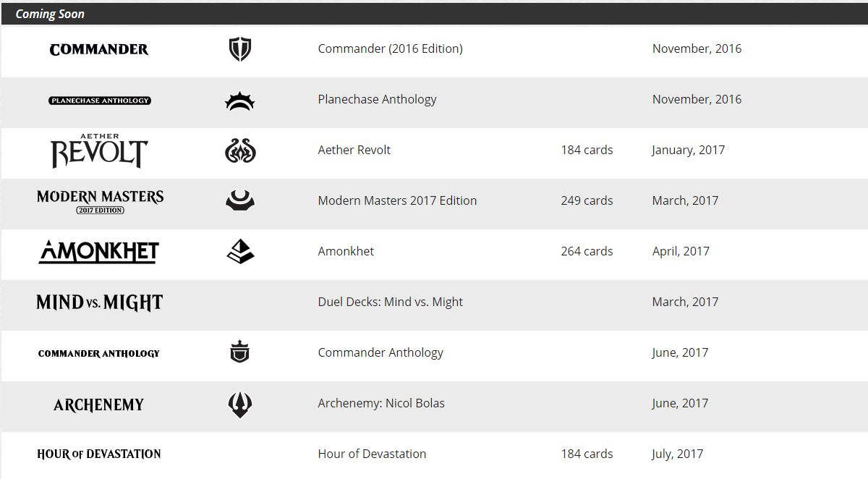Open the Commander (2016 Edition) link
This screenshot has width=868, height=479.
pos(390,48)
